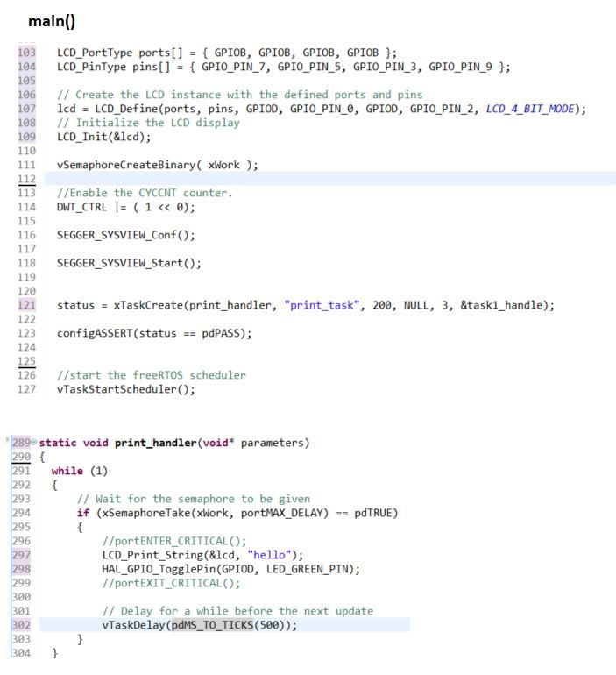Click 'LCD_Print_String' on line 297
Screen dimensions: 616x675
coord(152,555)
